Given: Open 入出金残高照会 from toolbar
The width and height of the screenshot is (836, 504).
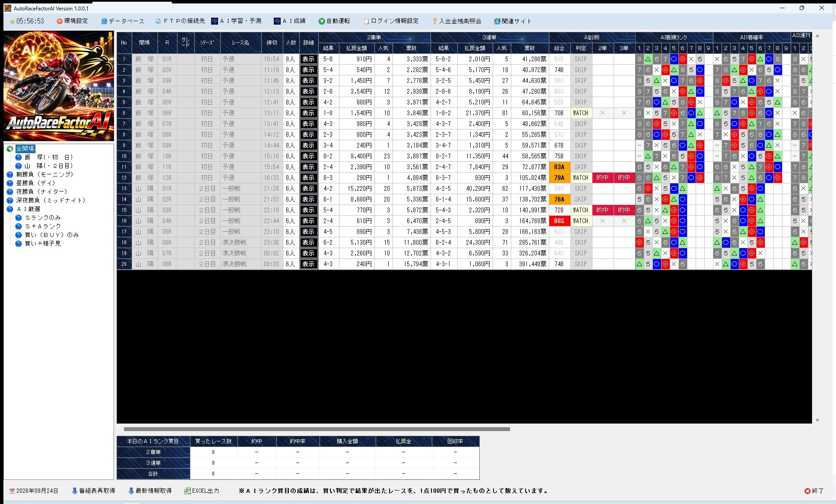Looking at the screenshot, I should tap(457, 21).
